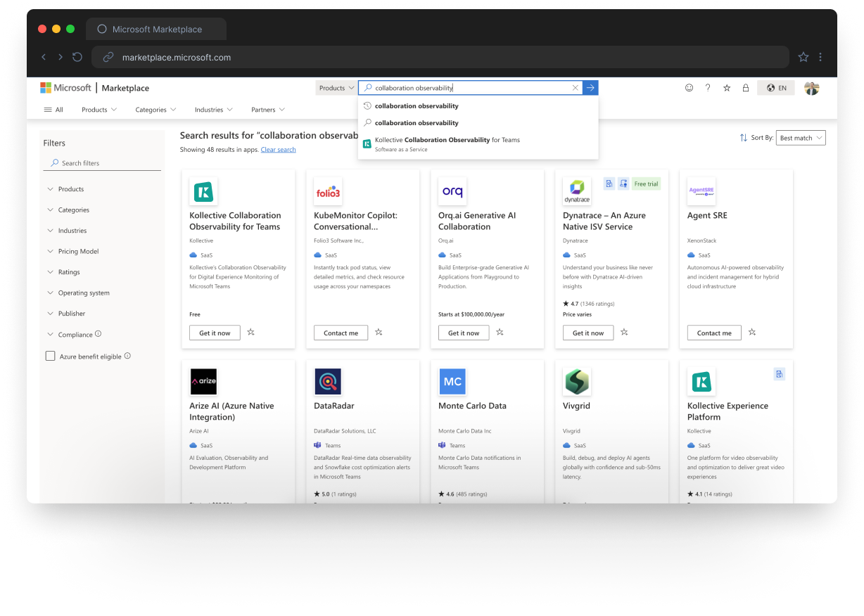The image size is (864, 616).
Task: Open the Products search scope dropdown
Action: coord(336,88)
